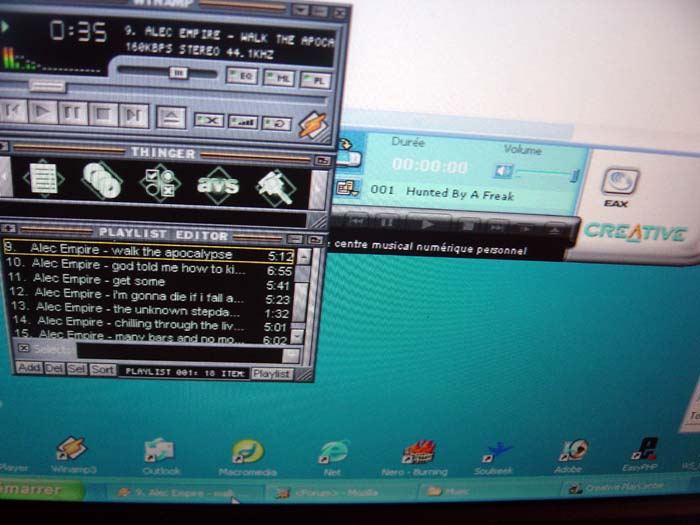Toggle the crossfade bars button in Winamp
The height and width of the screenshot is (525, 700).
point(243,122)
